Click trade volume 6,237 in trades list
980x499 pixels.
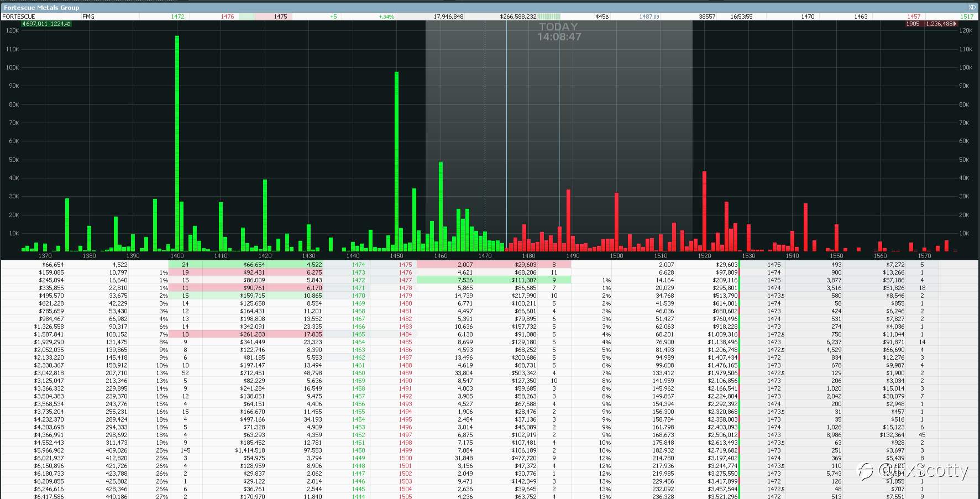coord(833,342)
